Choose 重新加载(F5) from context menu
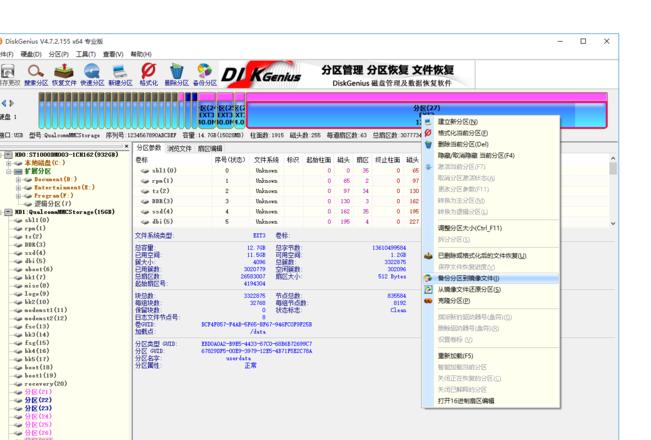The width and height of the screenshot is (651, 440). 491,356
